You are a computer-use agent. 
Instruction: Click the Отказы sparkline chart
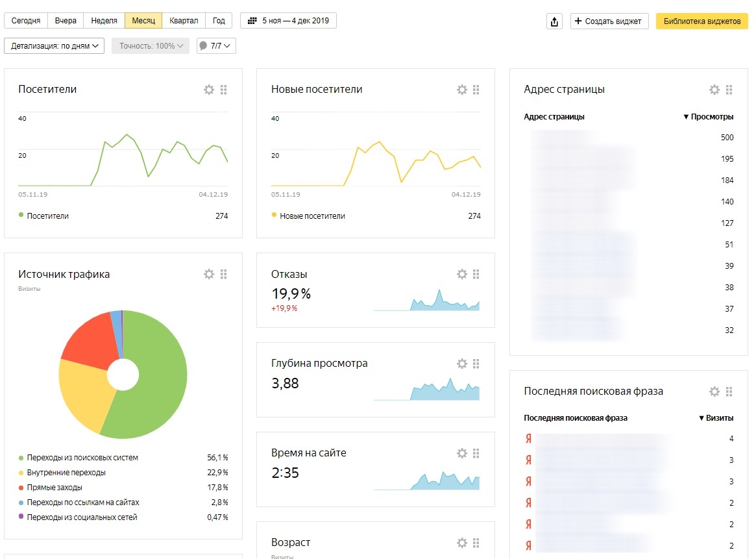pos(427,300)
